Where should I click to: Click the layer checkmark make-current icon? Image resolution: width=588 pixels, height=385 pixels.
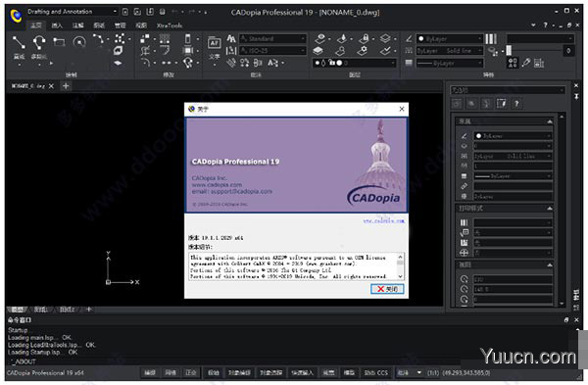pos(385,51)
